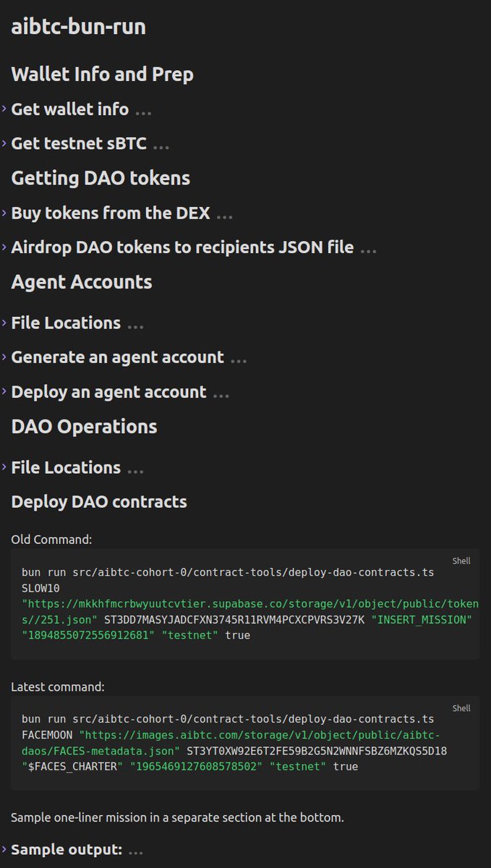
Task: Click the ellipsis after Get testnet sBTC
Action: pyautogui.click(x=161, y=146)
